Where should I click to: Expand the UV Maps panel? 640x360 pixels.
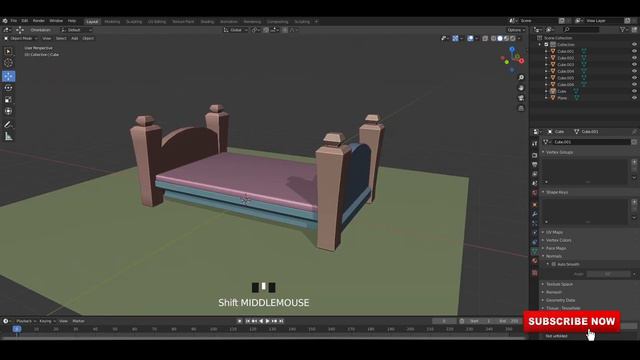click(x=554, y=232)
